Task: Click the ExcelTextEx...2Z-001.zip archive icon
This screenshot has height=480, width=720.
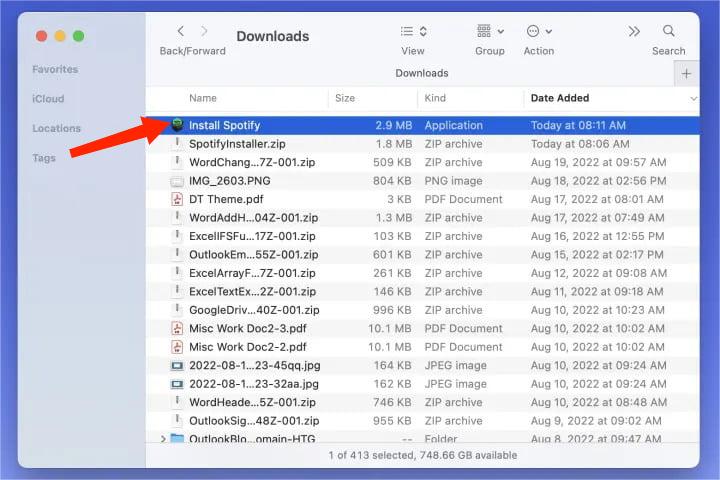Action: pyautogui.click(x=177, y=291)
